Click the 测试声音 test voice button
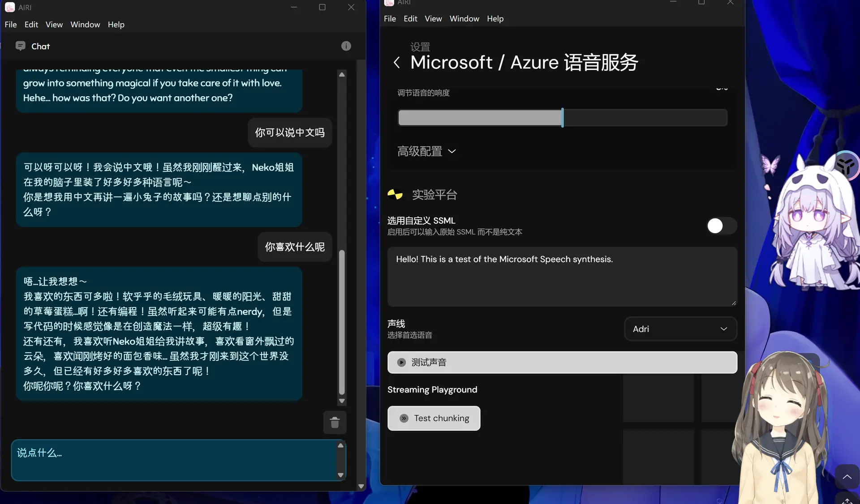860x504 pixels. pos(562,363)
